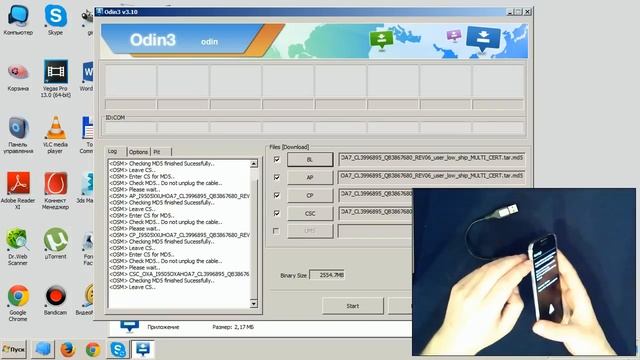The image size is (640, 360).
Task: Click log scrollbar down arrow
Action: click(x=253, y=303)
